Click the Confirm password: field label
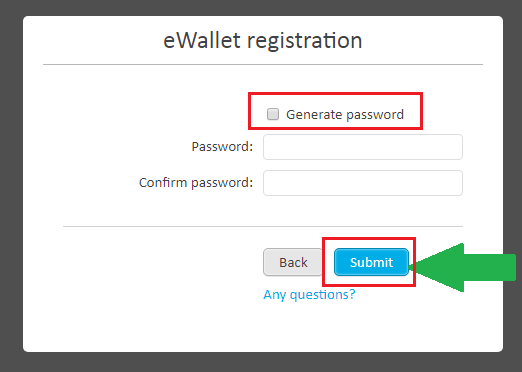 pos(196,183)
